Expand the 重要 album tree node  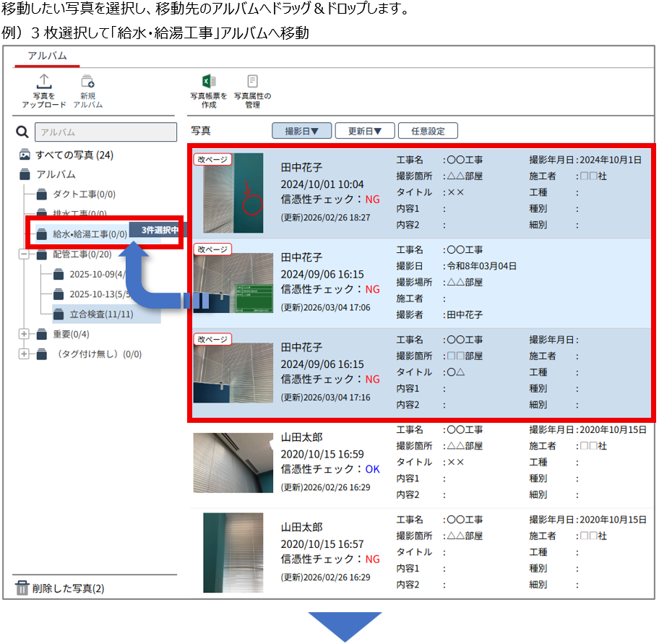click(25, 334)
